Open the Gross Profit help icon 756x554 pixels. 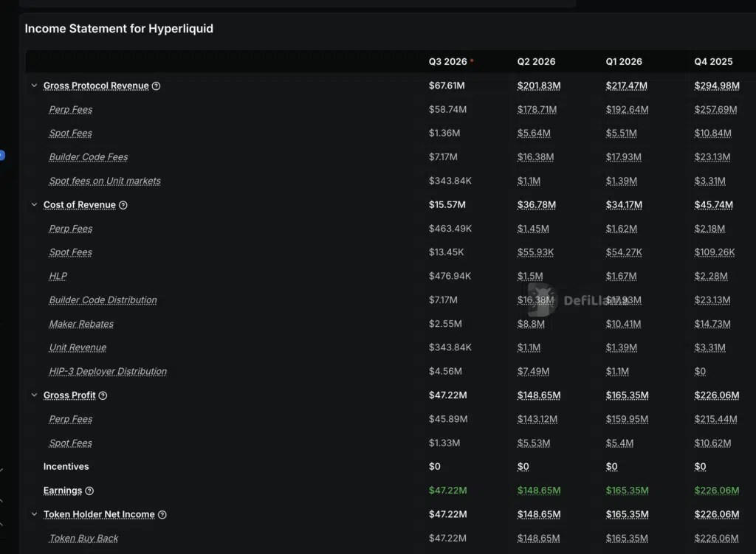point(103,395)
